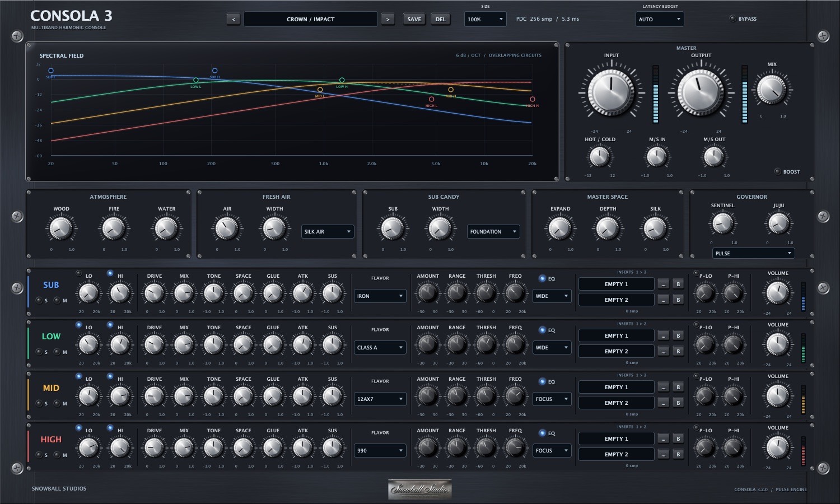Image resolution: width=840 pixels, height=504 pixels.
Task: Select the MID H node in Spectral Field
Action: pyautogui.click(x=451, y=90)
